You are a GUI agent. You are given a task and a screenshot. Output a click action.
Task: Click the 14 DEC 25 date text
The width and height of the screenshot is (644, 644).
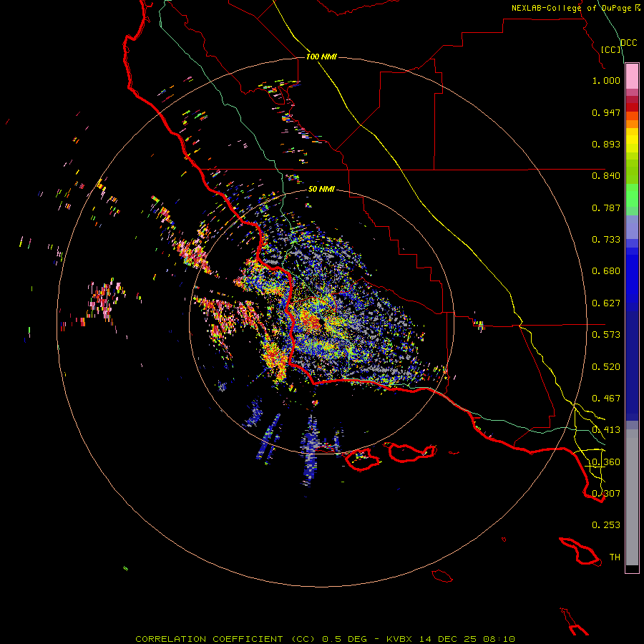pyautogui.click(x=448, y=639)
